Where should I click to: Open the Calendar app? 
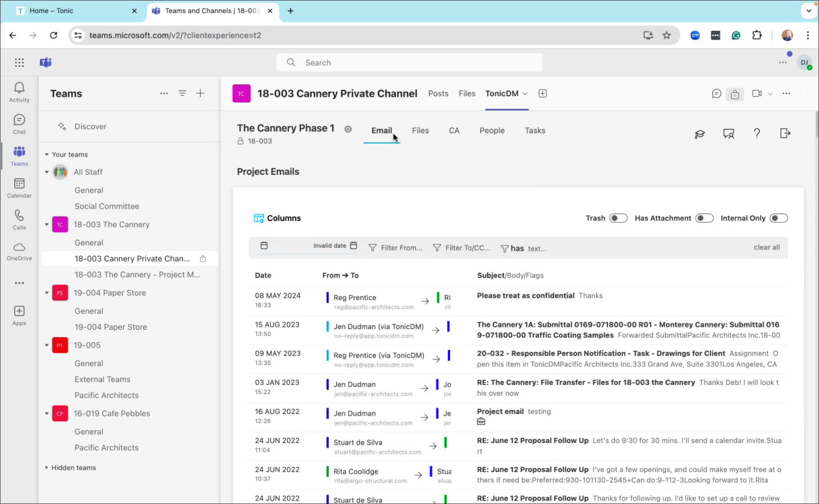click(x=19, y=188)
